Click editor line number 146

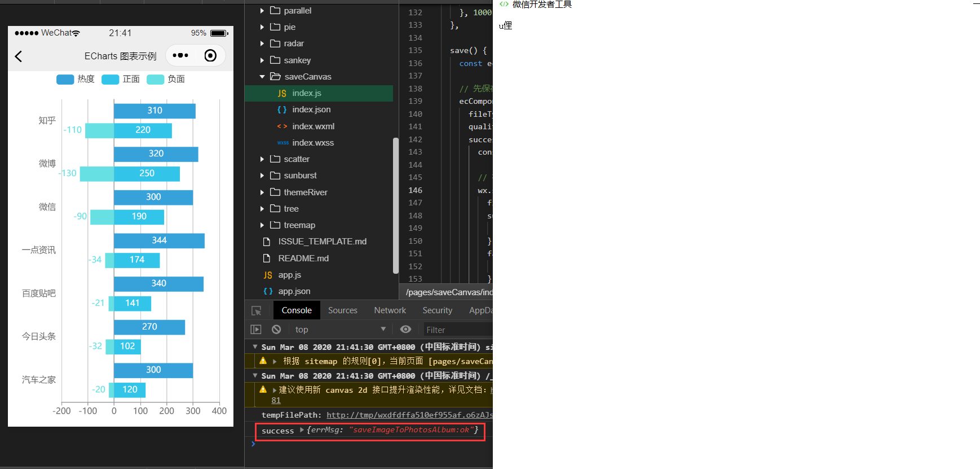point(415,190)
